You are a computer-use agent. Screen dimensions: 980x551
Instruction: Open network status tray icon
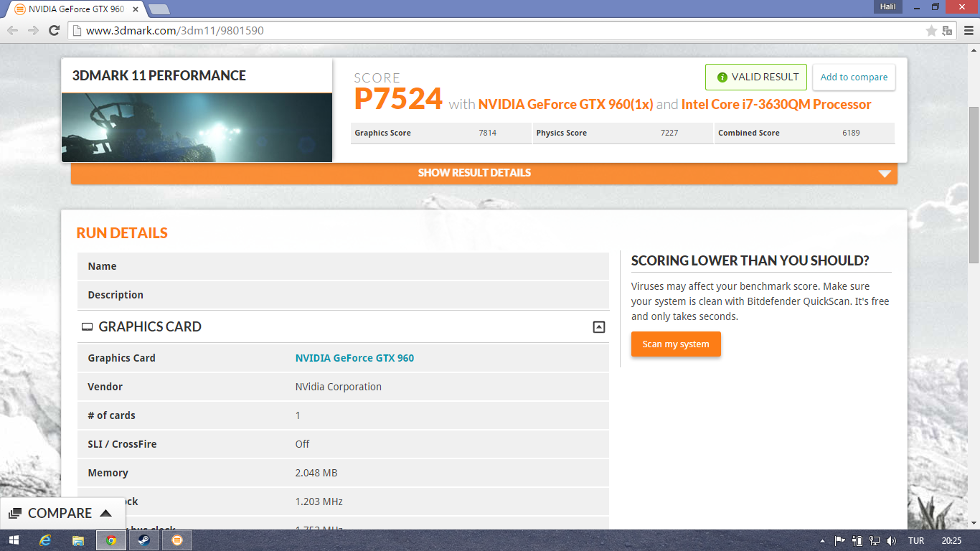click(875, 541)
